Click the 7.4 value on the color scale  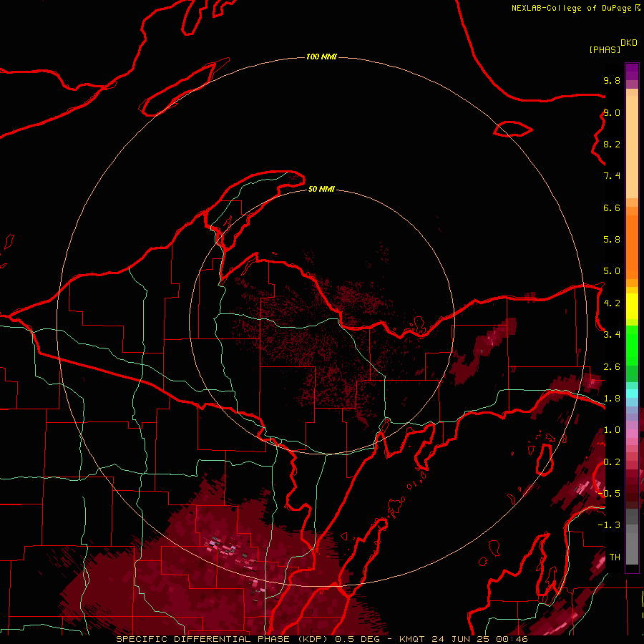tap(612, 176)
